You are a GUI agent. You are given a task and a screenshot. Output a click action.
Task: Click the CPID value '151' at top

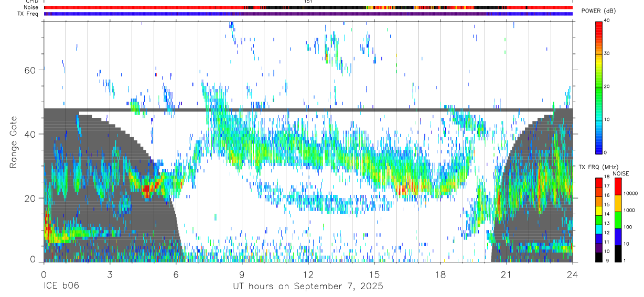pos(308,2)
